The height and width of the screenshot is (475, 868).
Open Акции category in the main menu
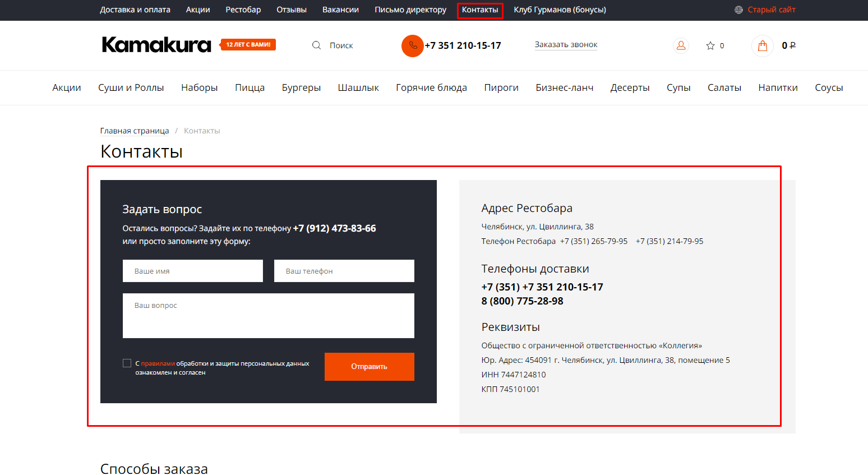point(67,87)
